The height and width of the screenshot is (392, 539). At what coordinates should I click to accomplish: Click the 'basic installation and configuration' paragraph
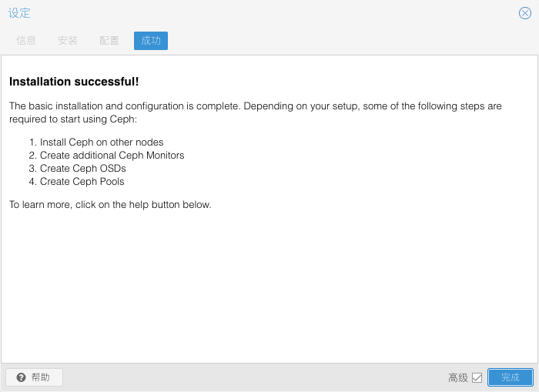[256, 112]
